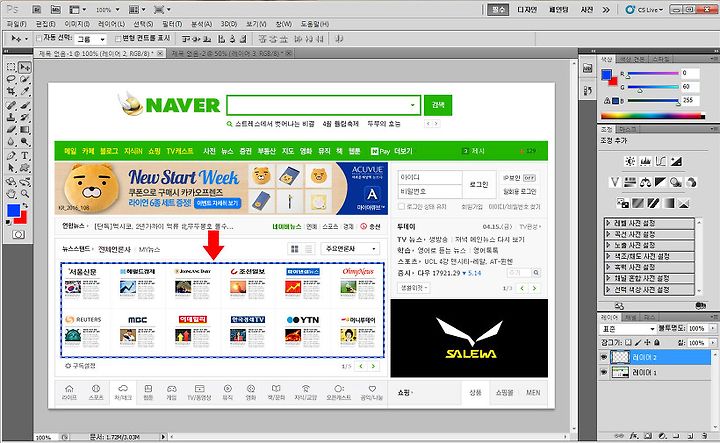Add a Curves adjustment
The width and height of the screenshot is (720, 443).
click(660, 161)
